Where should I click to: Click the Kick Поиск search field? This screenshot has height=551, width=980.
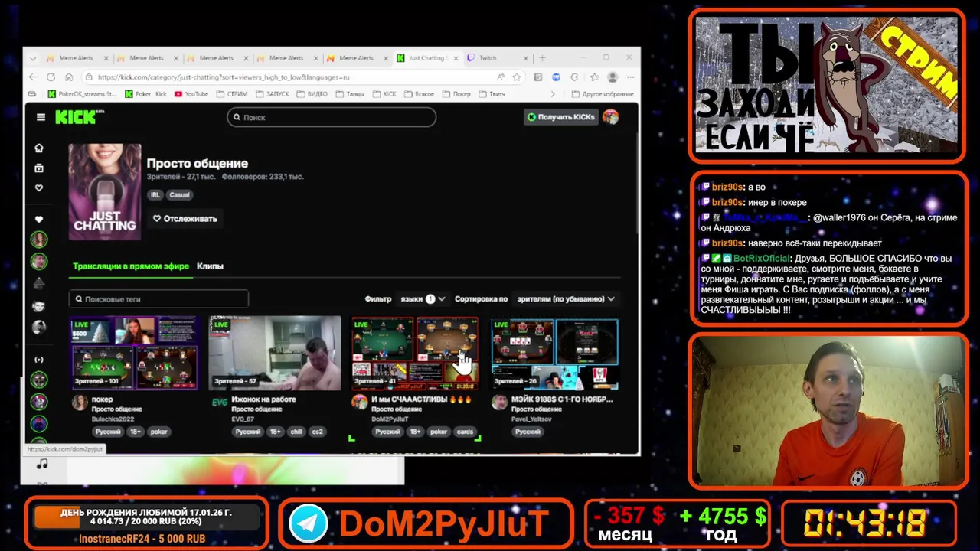tap(332, 117)
